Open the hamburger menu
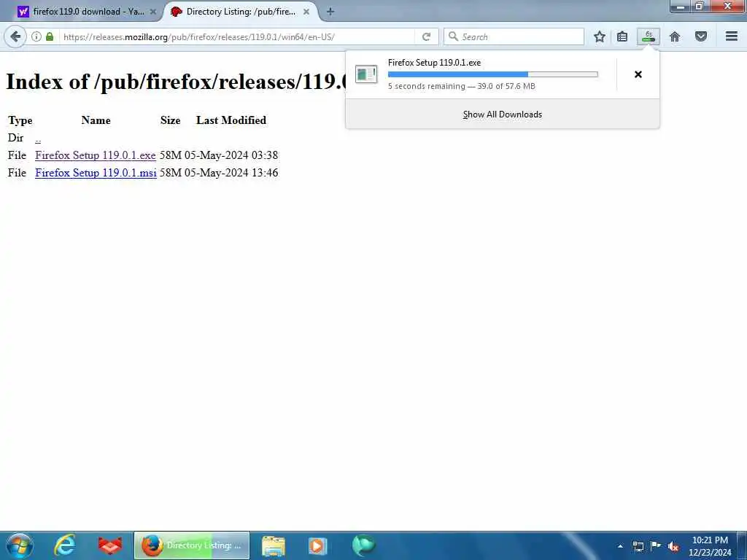Viewport: 747px width, 560px height. pos(732,36)
